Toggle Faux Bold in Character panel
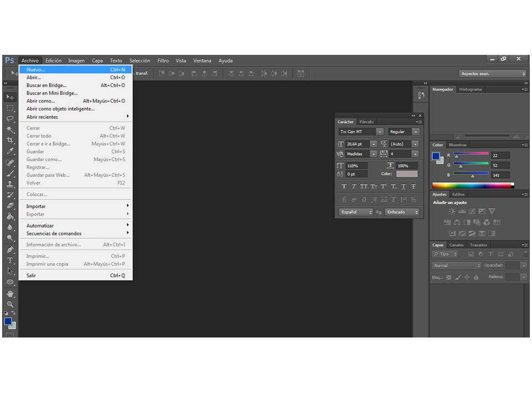This screenshot has height=399, width=532. coord(344,186)
